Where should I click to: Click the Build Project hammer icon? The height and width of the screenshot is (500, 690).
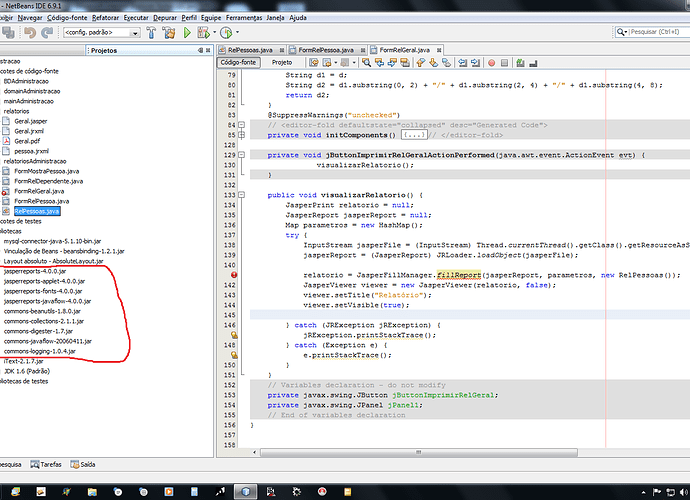tap(151, 32)
